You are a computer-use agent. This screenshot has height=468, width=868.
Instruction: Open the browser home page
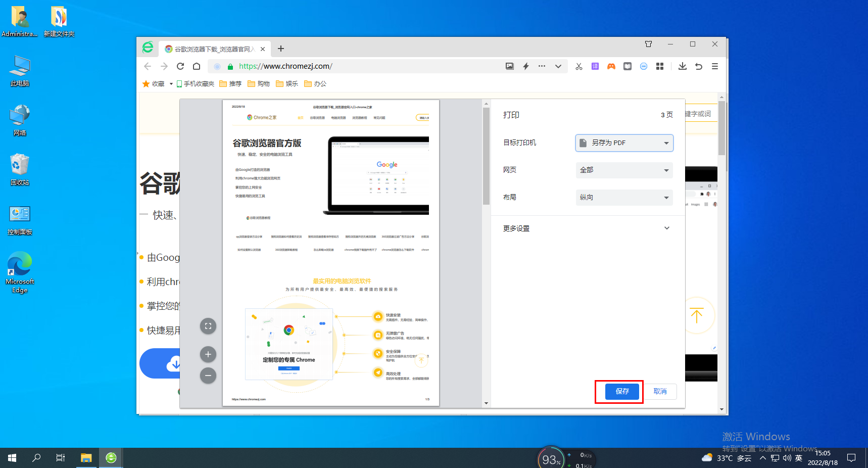click(197, 66)
